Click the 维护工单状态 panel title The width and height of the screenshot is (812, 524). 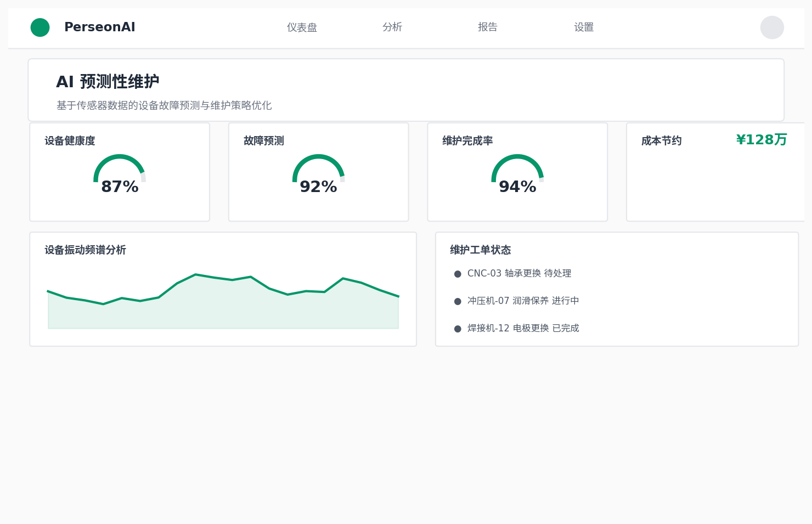pyautogui.click(x=481, y=250)
